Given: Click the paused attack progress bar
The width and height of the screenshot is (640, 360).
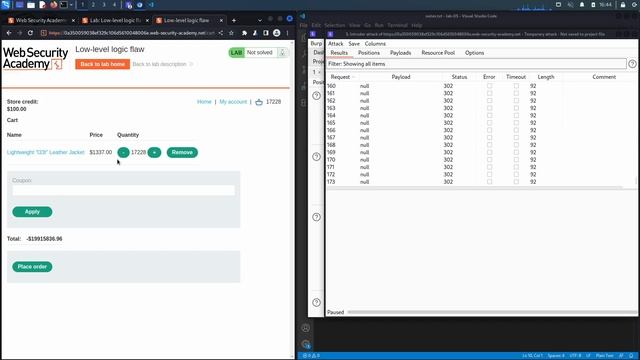Looking at the screenshot, I should click(491, 312).
